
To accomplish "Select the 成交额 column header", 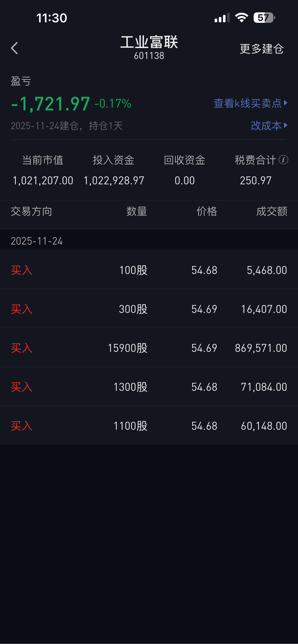I will pyautogui.click(x=272, y=211).
